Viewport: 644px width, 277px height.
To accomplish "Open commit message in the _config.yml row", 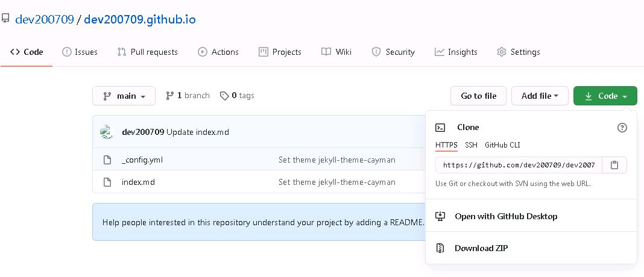I will click(337, 160).
